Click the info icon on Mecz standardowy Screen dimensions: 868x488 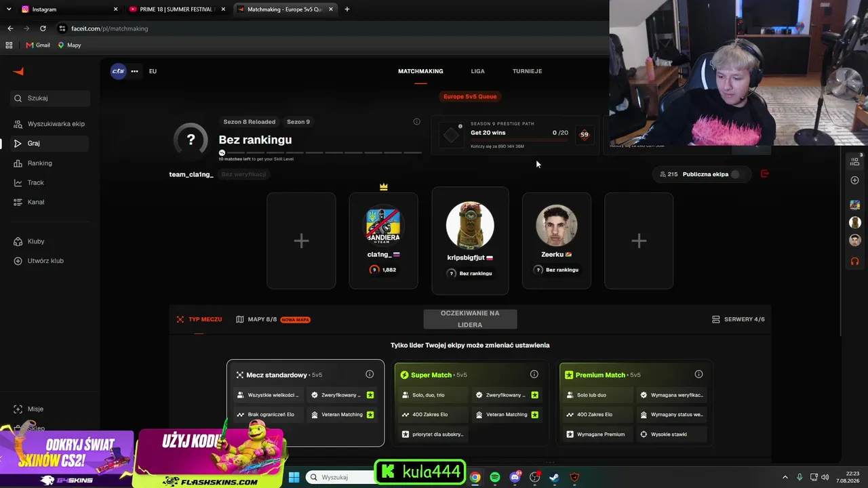[370, 374]
